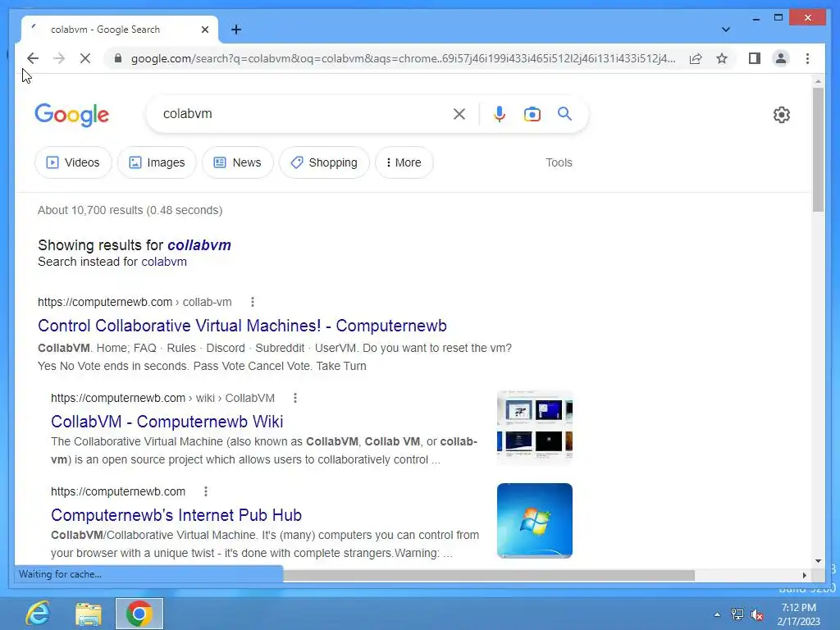
Task: Open the corrected collabvm link
Action: pyautogui.click(x=199, y=245)
